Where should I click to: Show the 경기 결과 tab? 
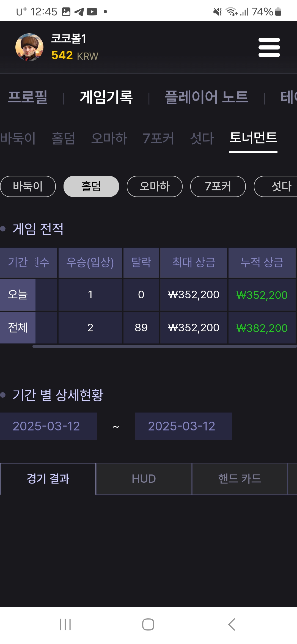(48, 479)
